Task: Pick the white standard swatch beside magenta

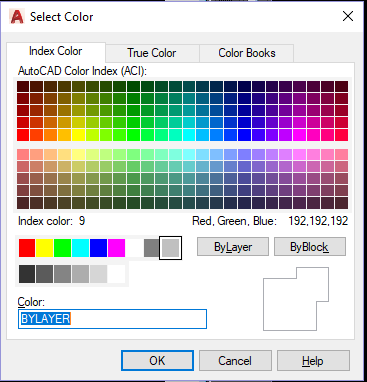Action: point(135,248)
